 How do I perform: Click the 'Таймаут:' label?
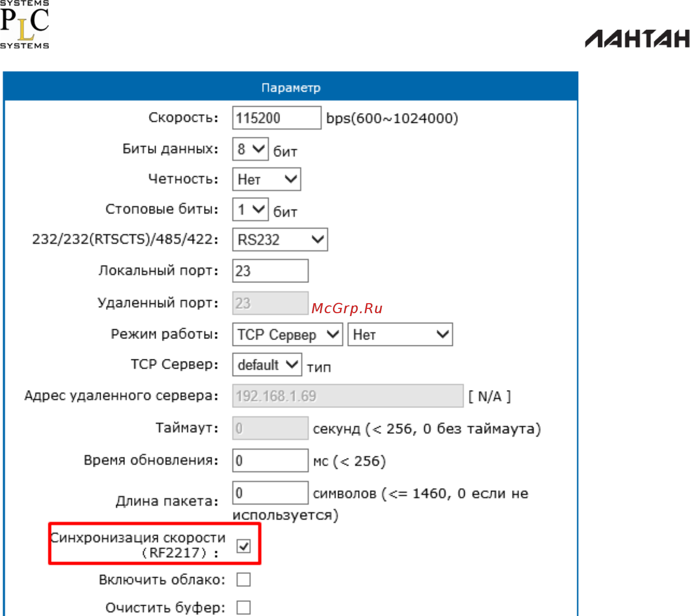[187, 428]
